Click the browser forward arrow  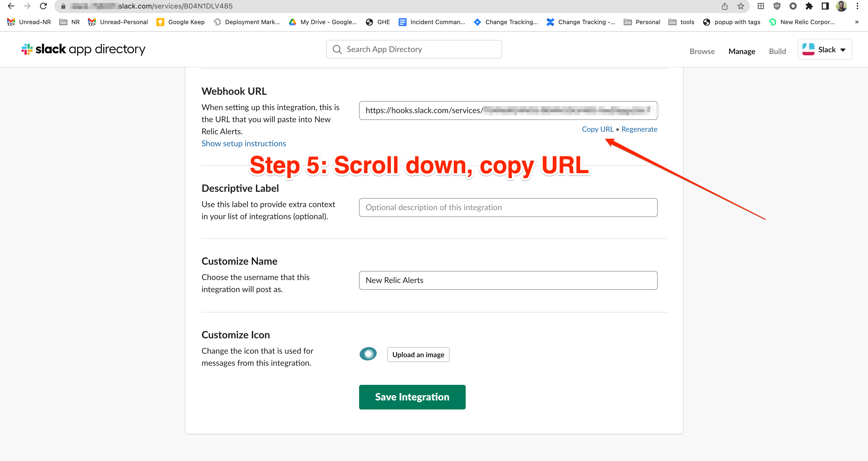tap(27, 6)
